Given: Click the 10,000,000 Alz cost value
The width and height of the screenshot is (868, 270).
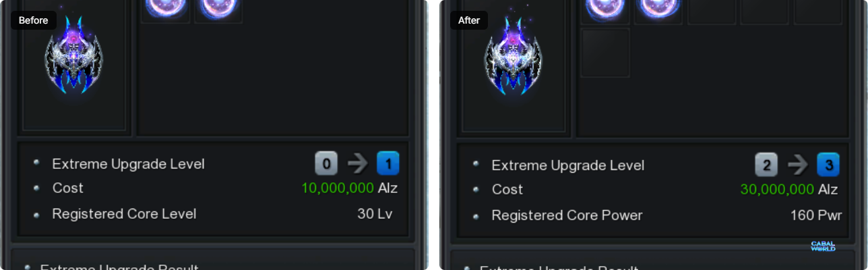Looking at the screenshot, I should pyautogui.click(x=350, y=188).
